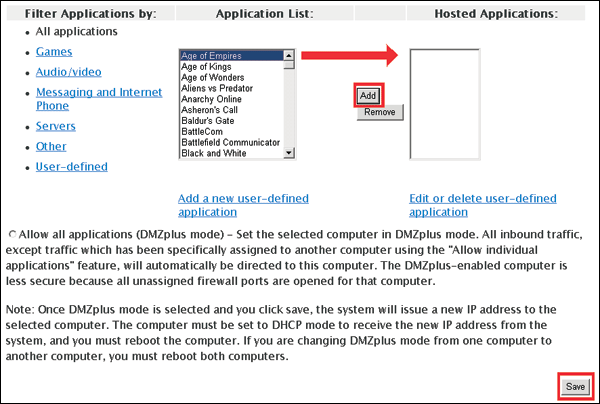Click application list scroll down arrow
Image resolution: width=600 pixels, height=404 pixels.
(289, 153)
